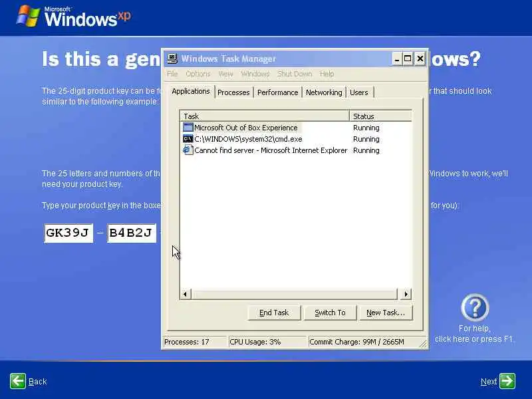
Task: Click the New Task... button
Action: tap(386, 313)
